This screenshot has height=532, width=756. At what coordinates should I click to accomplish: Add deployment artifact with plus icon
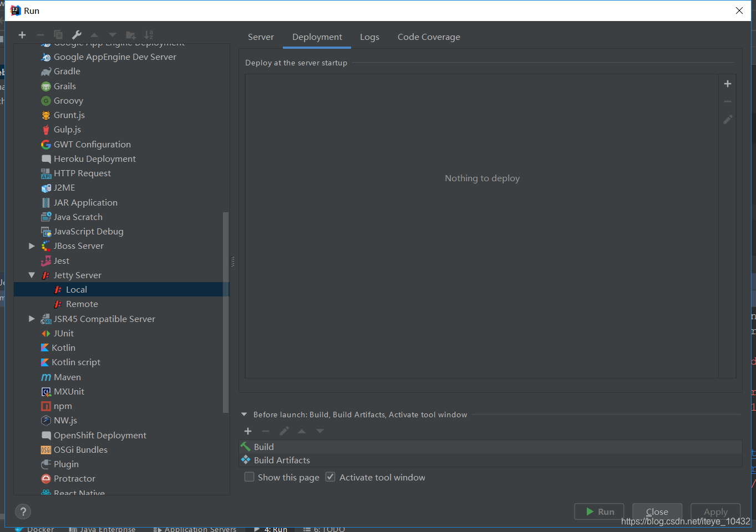click(x=728, y=84)
